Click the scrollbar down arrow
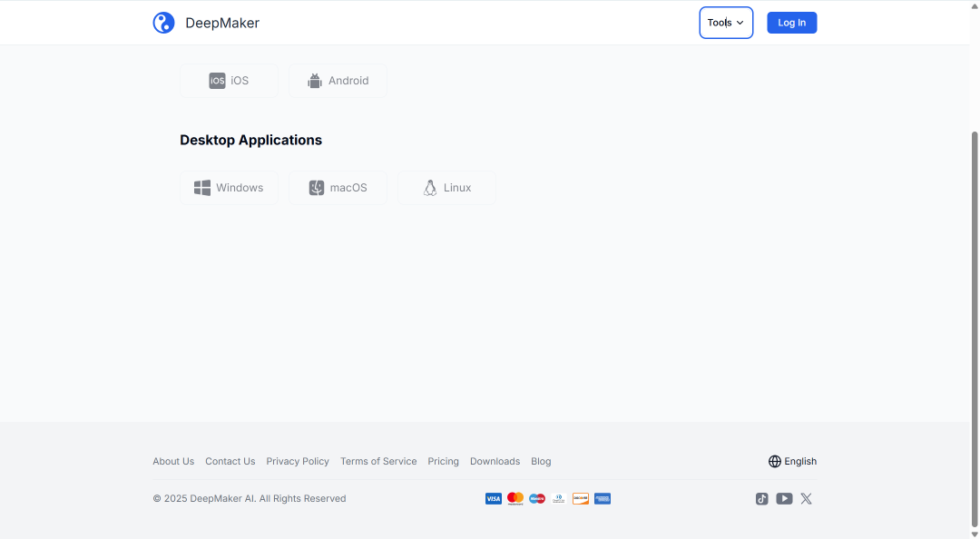Screen dimensions: 980x539 click(975, 534)
